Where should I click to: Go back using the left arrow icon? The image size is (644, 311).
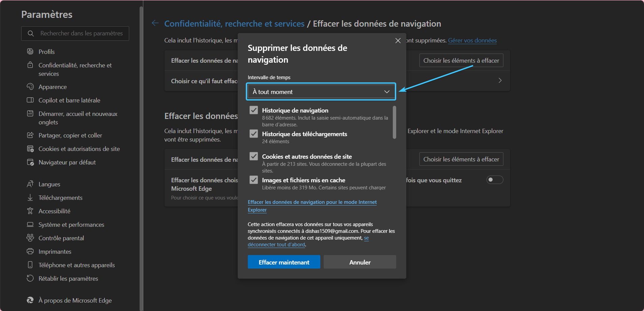pos(155,23)
